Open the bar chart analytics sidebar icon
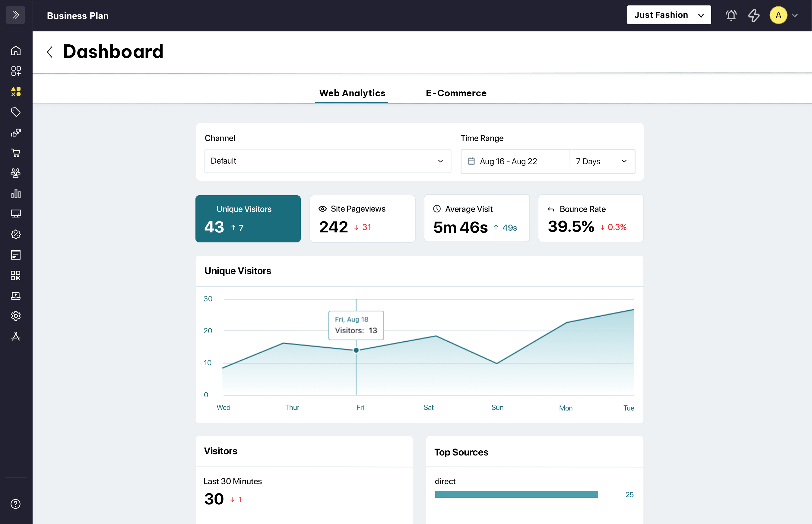The height and width of the screenshot is (524, 812). [x=16, y=193]
